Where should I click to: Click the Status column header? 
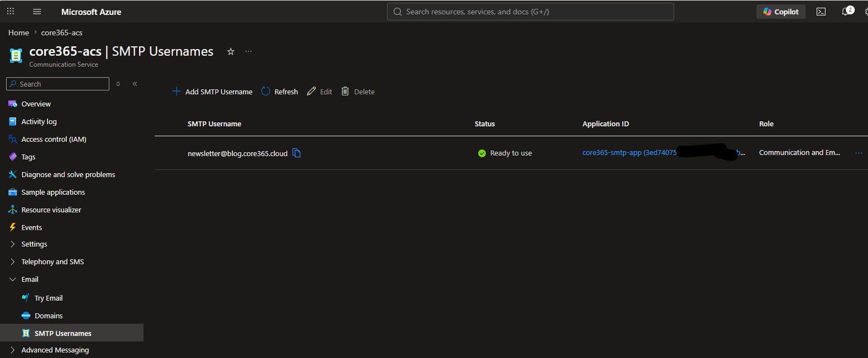tap(485, 124)
